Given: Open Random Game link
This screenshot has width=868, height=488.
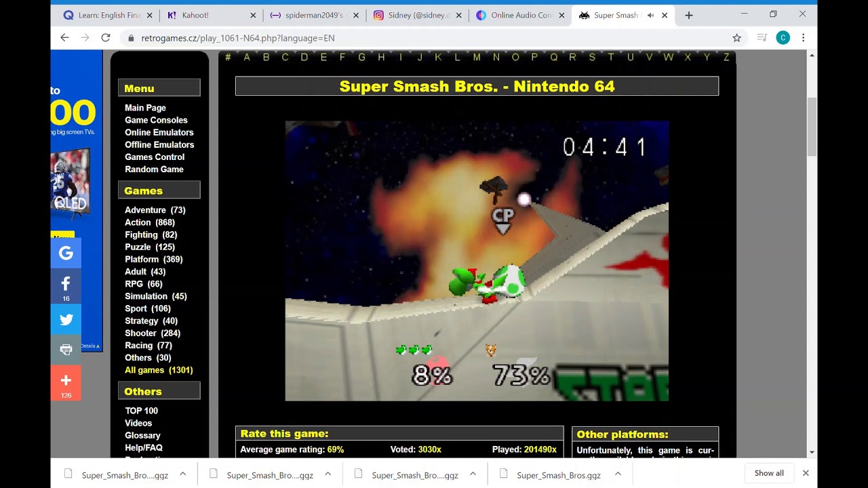Looking at the screenshot, I should pyautogui.click(x=154, y=169).
